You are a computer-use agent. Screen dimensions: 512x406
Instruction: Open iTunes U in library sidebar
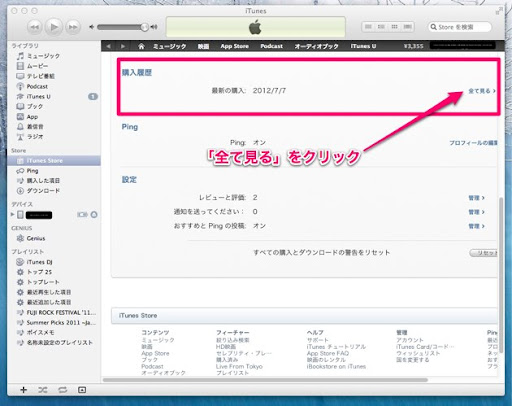(x=38, y=96)
